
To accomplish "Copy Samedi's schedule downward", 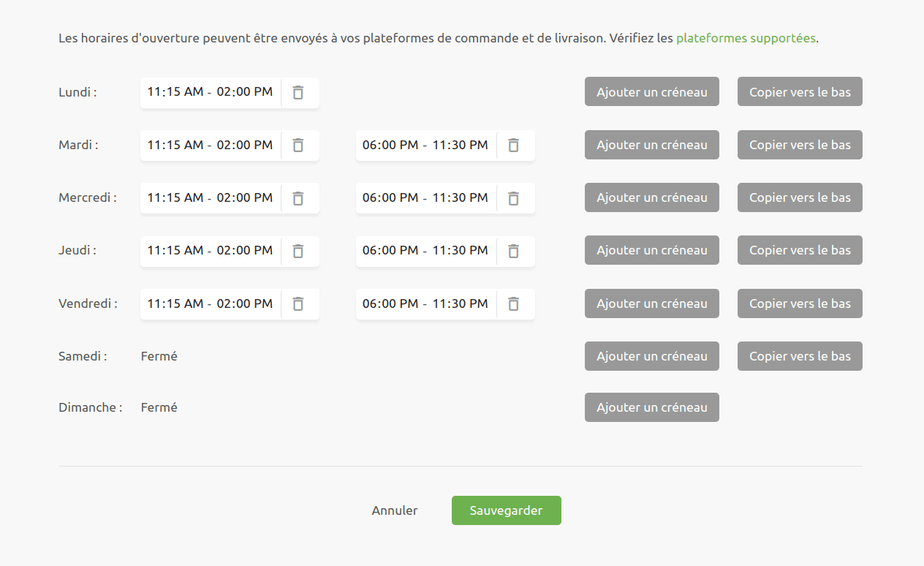I will (x=799, y=356).
